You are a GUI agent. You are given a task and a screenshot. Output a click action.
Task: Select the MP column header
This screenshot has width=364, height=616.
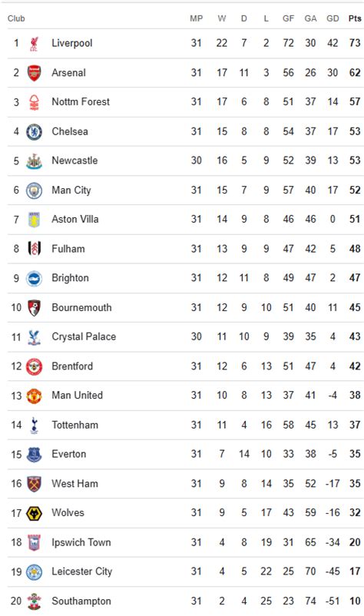pos(197,18)
